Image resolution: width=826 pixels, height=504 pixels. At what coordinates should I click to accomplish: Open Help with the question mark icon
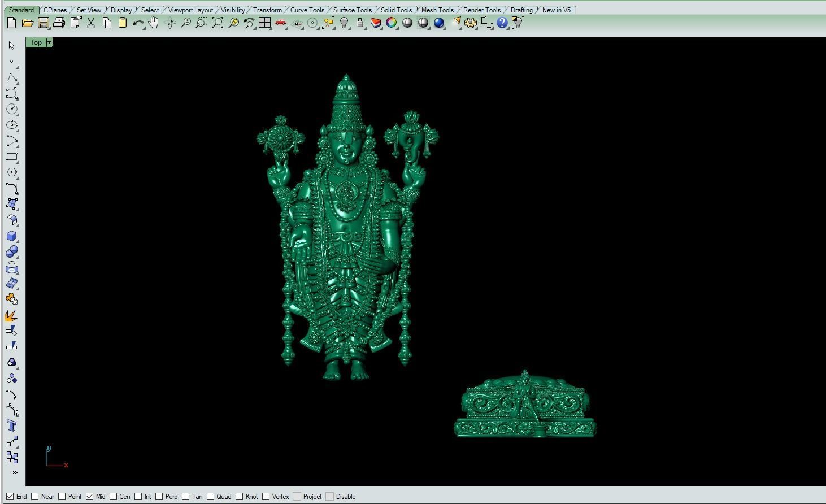tap(502, 23)
